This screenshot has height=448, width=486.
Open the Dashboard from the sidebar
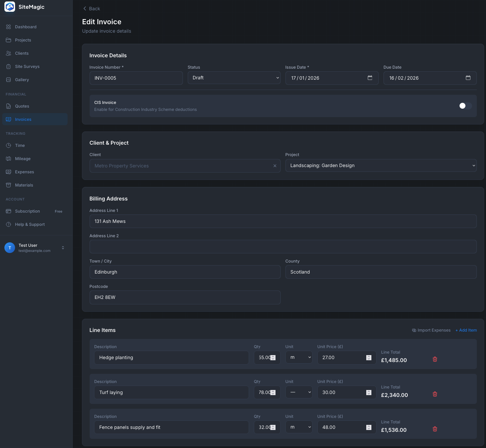26,26
